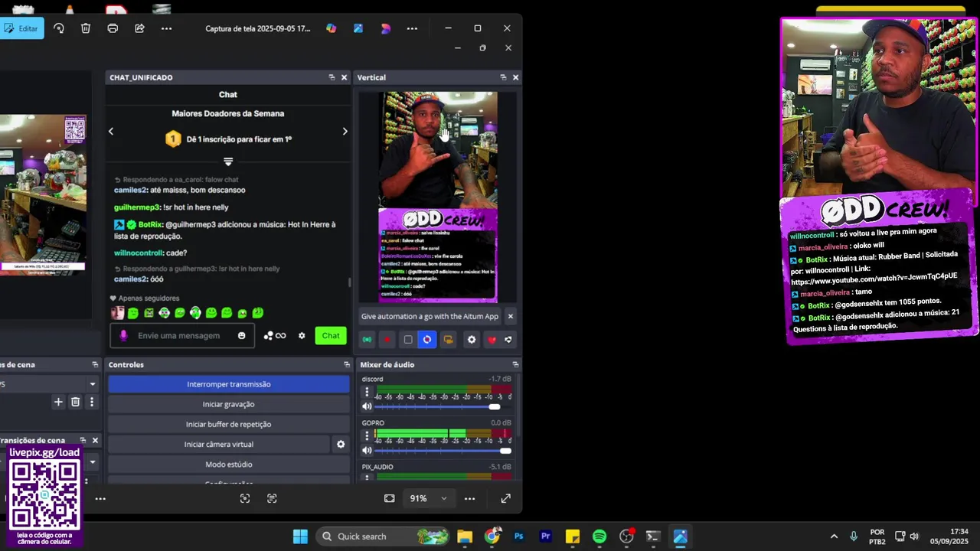Open Spotify from taskbar

(x=599, y=536)
